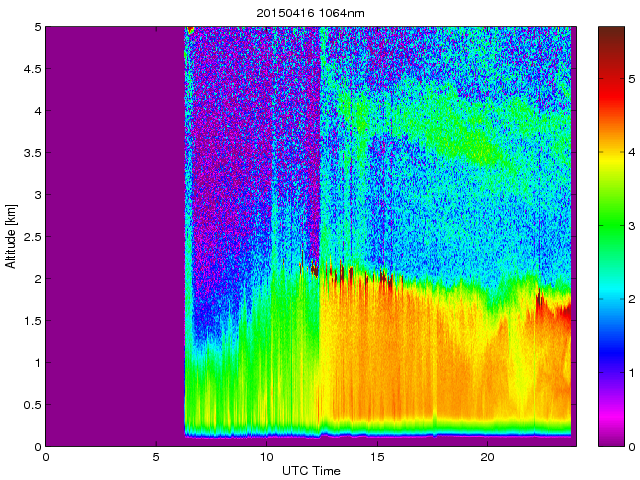Click the x-axis tick label '5'

click(x=156, y=457)
